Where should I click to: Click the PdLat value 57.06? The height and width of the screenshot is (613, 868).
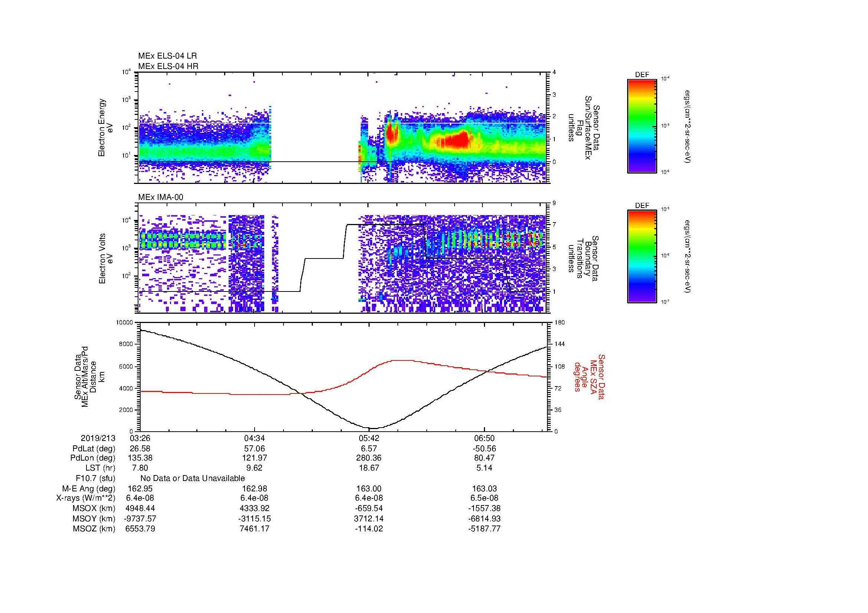(x=255, y=449)
